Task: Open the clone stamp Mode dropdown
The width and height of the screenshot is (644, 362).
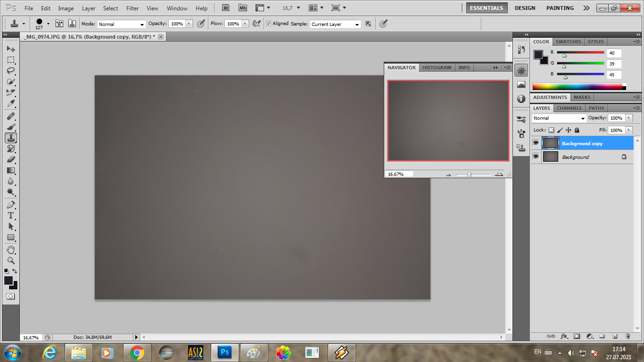Action: pos(121,24)
